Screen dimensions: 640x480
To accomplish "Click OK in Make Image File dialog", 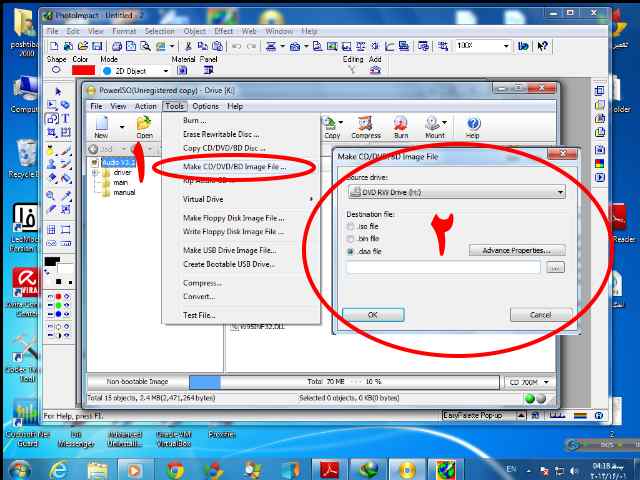I will tap(373, 315).
